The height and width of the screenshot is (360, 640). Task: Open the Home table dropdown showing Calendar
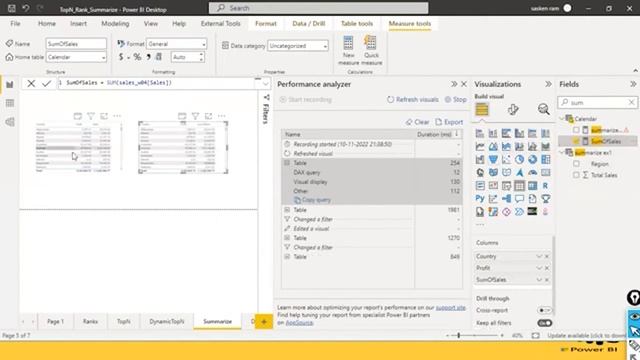76,57
